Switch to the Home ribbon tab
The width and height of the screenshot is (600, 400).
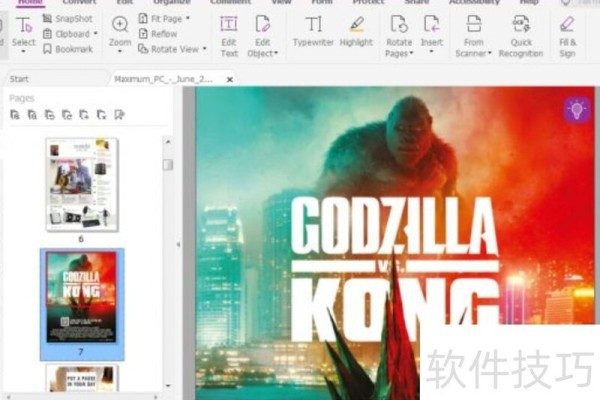[x=31, y=3]
